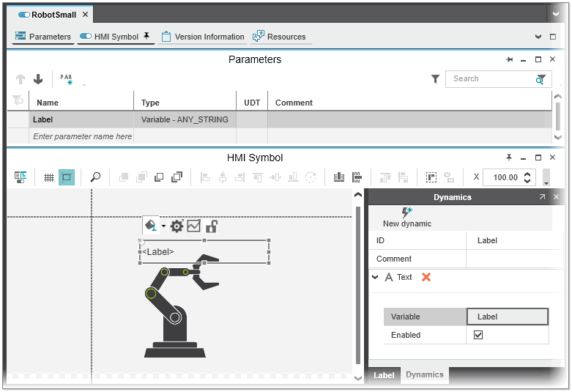The image size is (572, 392).
Task: Click the Variable field showing Label
Action: pos(507,317)
